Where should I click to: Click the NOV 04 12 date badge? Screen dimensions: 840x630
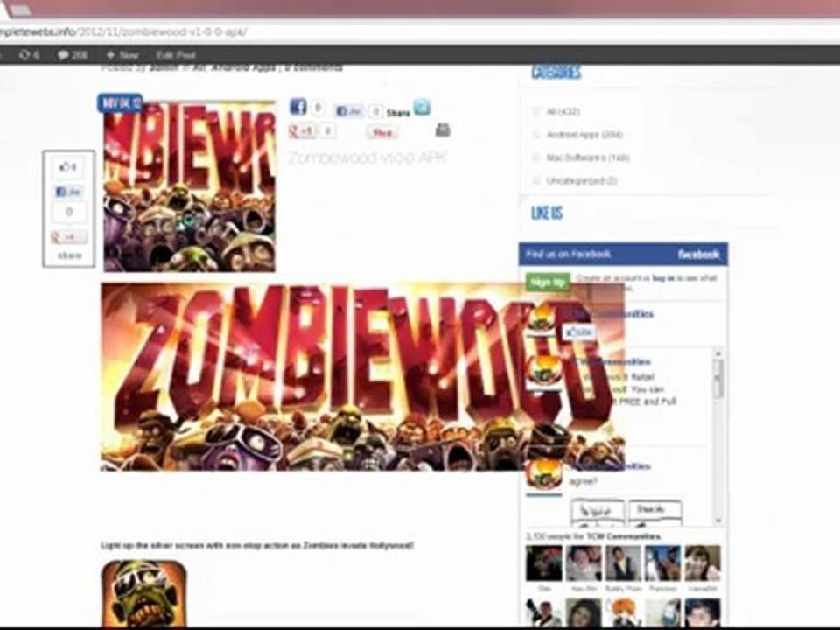[x=121, y=103]
